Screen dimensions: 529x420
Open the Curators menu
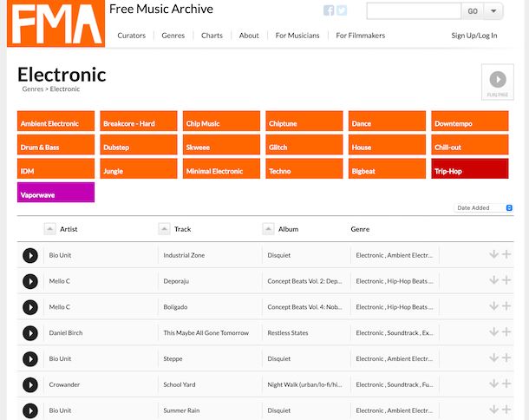coord(132,36)
